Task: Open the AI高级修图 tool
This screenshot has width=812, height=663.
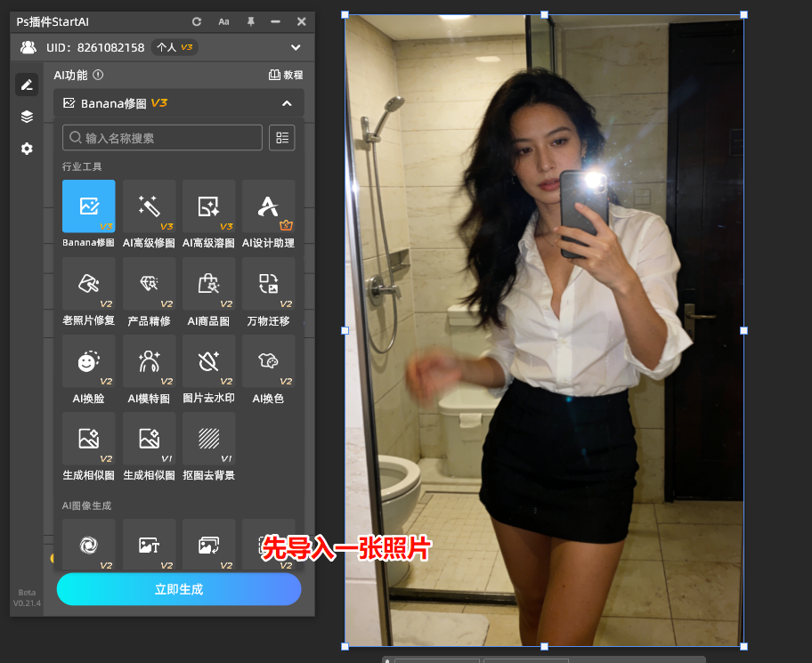Action: tap(149, 206)
